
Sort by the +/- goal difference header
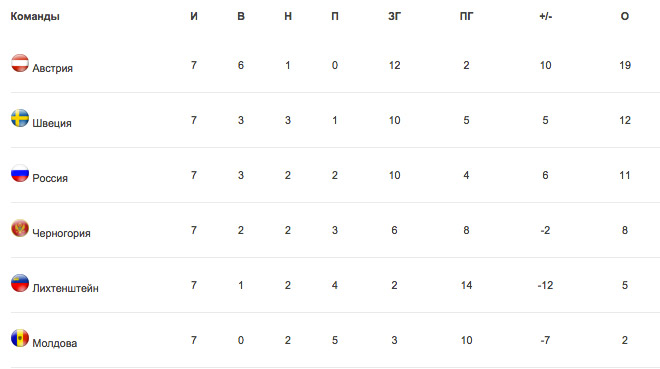tap(546, 16)
